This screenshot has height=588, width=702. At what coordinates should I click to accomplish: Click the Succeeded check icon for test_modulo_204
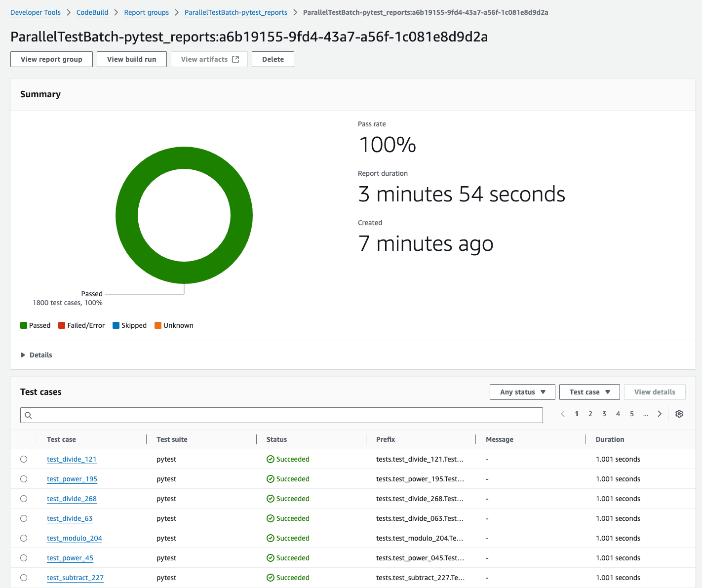[271, 538]
